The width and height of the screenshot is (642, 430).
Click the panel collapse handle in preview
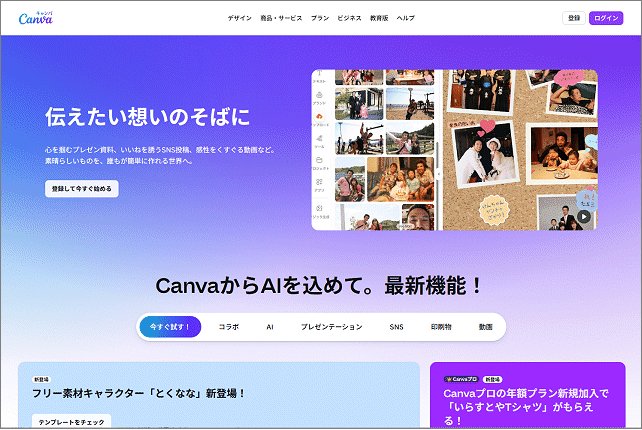tap(438, 172)
